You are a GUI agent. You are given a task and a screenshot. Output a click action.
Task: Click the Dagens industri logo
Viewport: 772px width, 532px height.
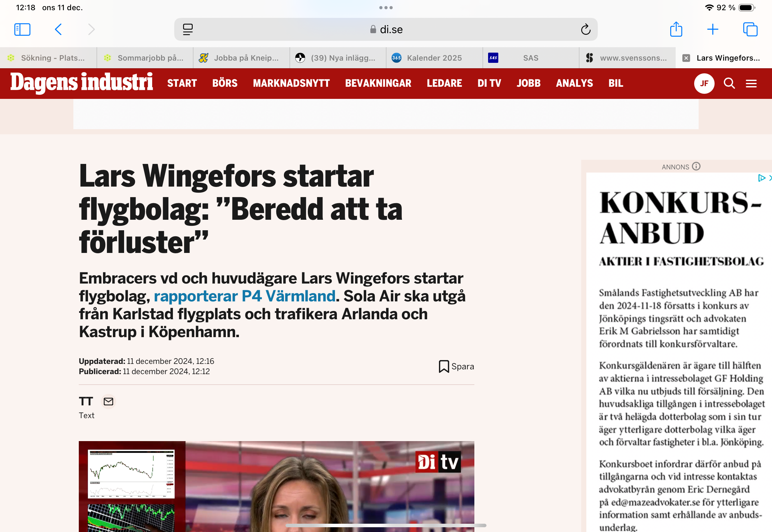pyautogui.click(x=81, y=83)
